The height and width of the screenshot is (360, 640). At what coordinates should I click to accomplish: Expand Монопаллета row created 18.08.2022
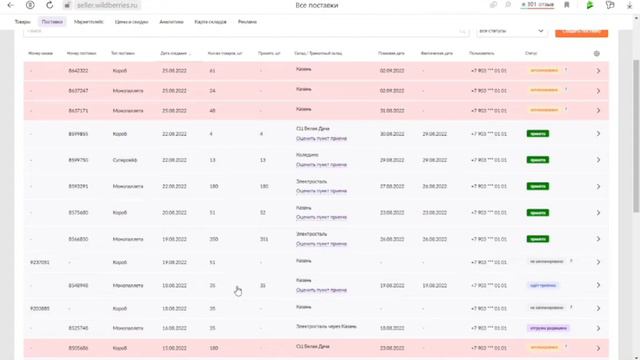click(598, 285)
